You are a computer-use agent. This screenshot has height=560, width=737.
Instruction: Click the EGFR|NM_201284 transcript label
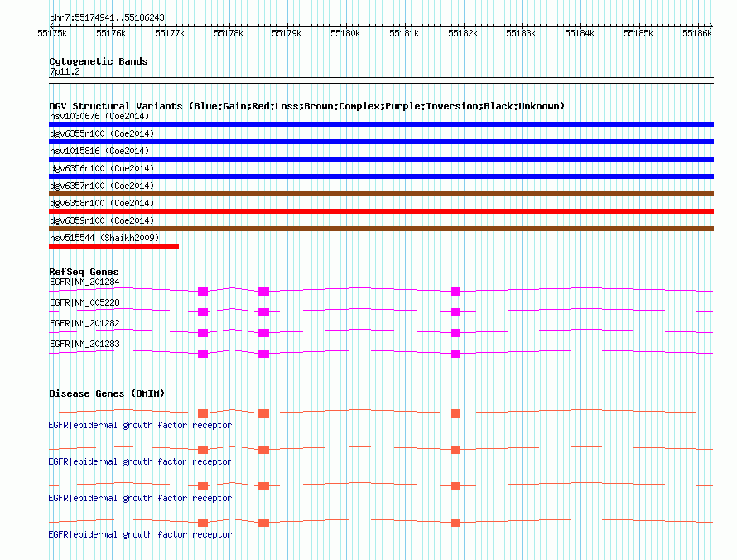coord(84,282)
